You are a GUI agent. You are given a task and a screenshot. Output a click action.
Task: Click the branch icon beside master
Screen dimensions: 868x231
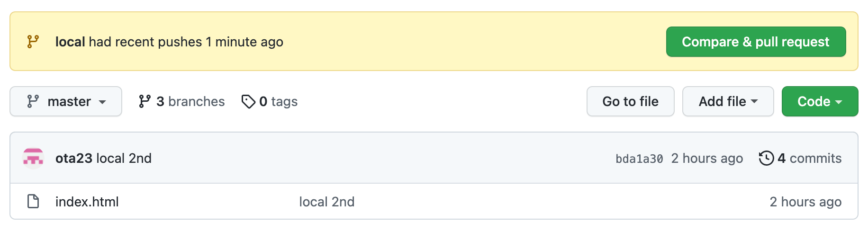point(33,101)
